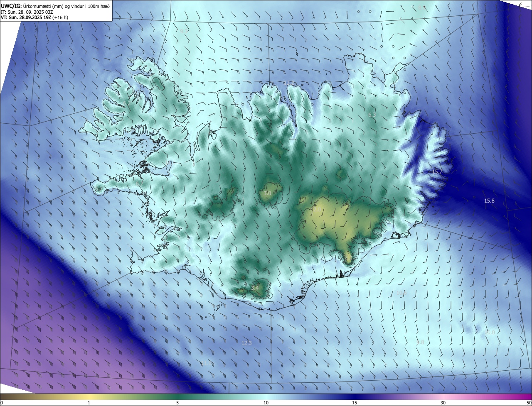This screenshot has height=406, width=532.
Task: Click the 3.4 value on the southern glacier
Action: point(255,287)
